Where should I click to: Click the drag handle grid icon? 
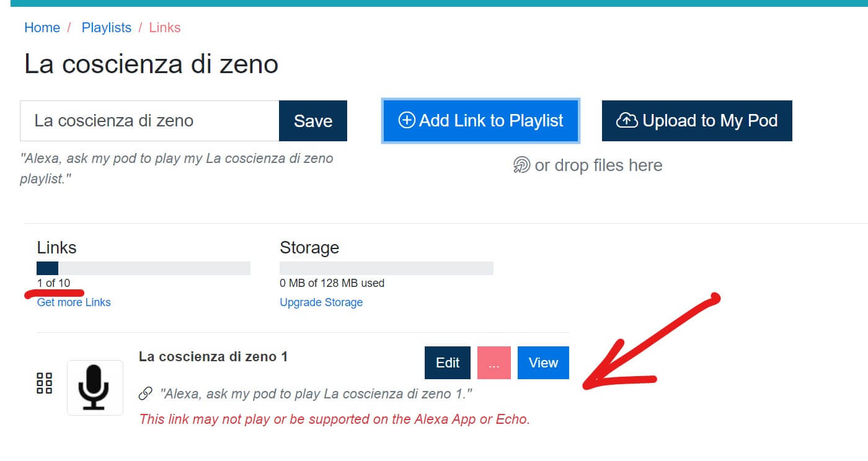coord(45,384)
